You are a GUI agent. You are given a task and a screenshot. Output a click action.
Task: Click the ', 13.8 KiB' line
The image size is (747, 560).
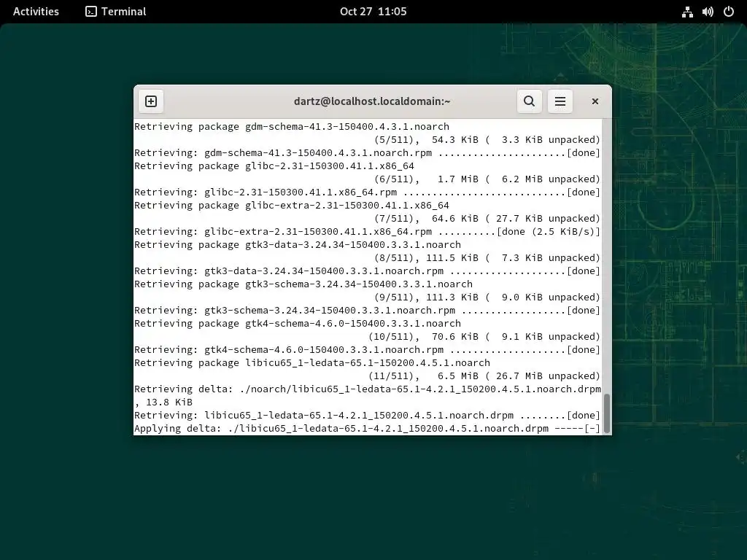tap(163, 402)
